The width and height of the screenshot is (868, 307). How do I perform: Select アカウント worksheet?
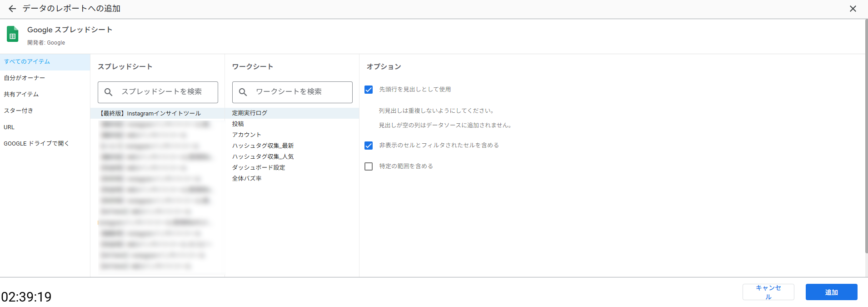pos(292,135)
